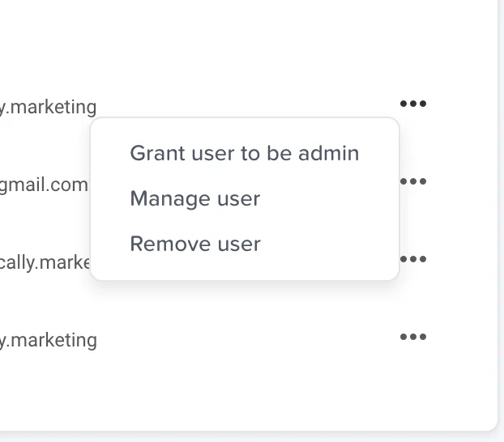Viewport: 504px width, 442px height.
Task: Click Remove user menu option
Action: 194,244
